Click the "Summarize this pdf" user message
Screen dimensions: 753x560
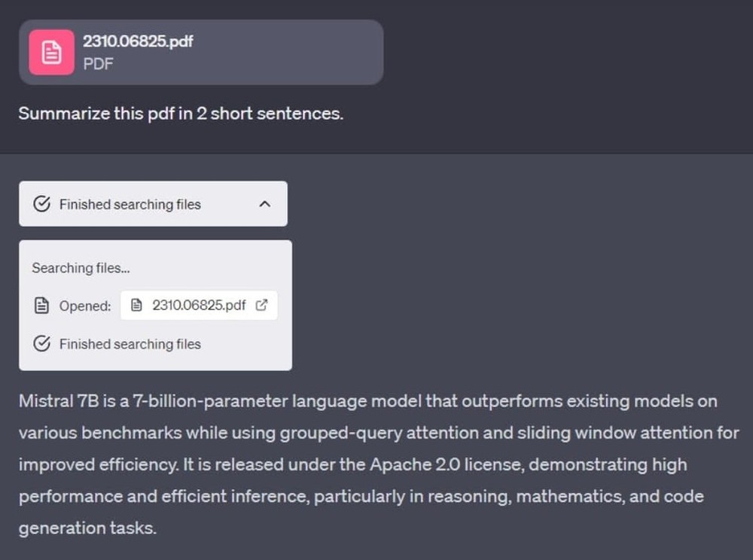point(181,114)
